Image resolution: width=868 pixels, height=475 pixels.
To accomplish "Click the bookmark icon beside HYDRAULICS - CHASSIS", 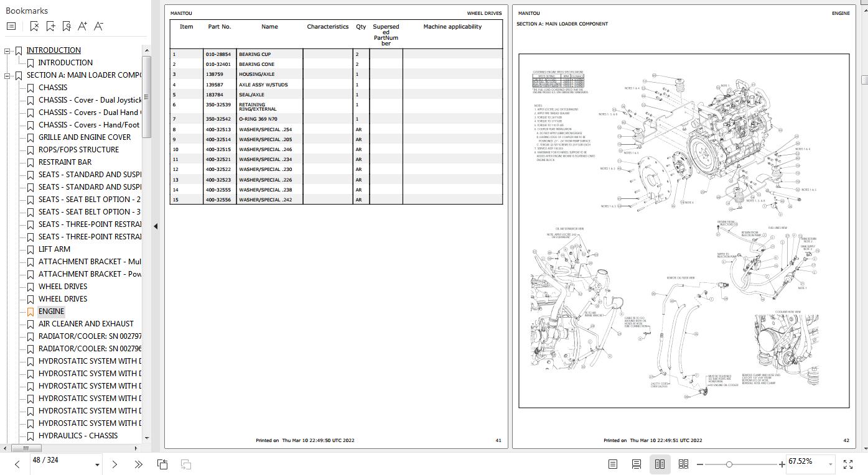I will coord(30,436).
